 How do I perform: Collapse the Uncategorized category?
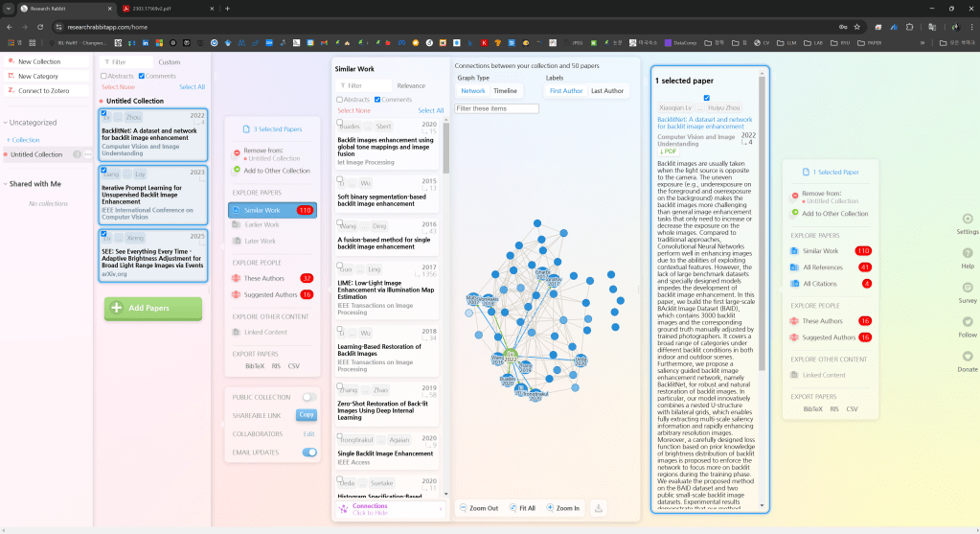(x=5, y=123)
